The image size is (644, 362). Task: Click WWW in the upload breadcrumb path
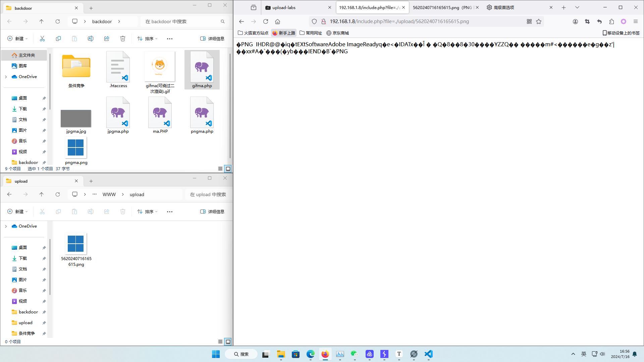(109, 194)
